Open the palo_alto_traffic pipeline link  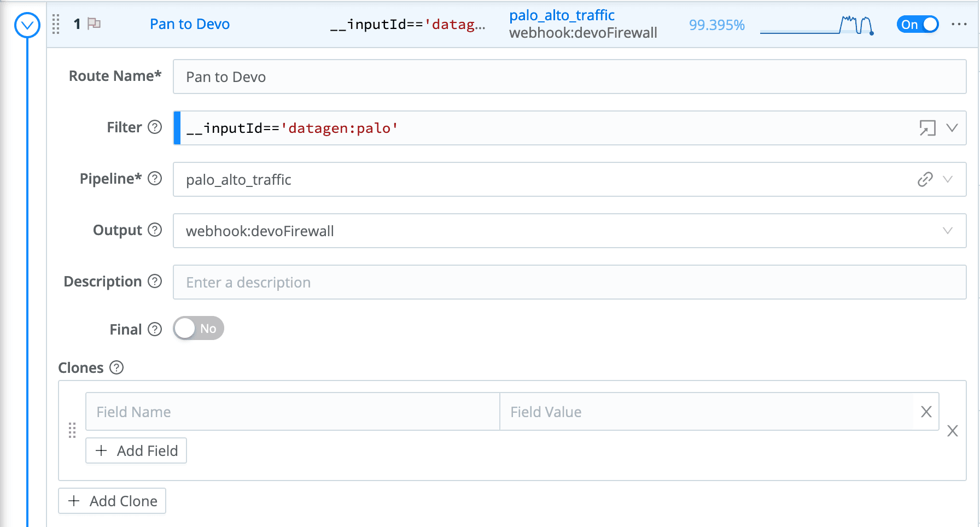(x=562, y=15)
